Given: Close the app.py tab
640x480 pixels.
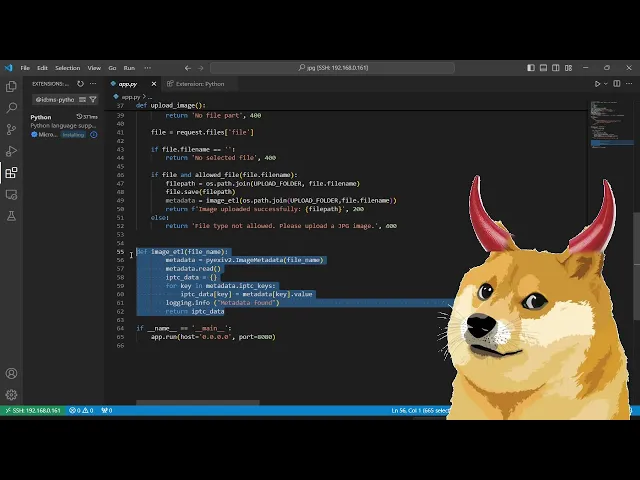Looking at the screenshot, I should (154, 84).
